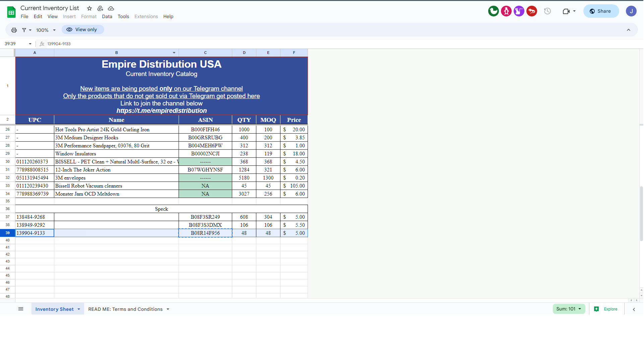Screen dimensions: 644x349
Task: Open column B header dropdown arrow
Action: coord(174,53)
